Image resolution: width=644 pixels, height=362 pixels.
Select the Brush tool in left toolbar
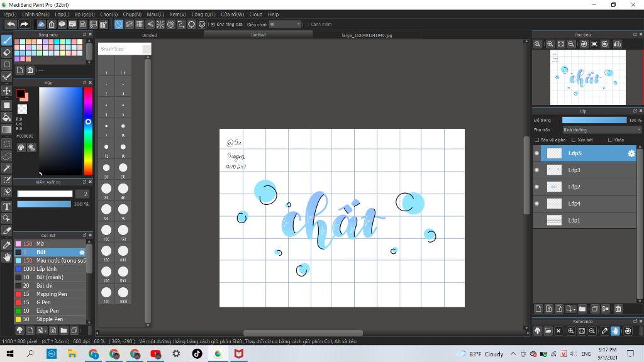pyautogui.click(x=6, y=40)
